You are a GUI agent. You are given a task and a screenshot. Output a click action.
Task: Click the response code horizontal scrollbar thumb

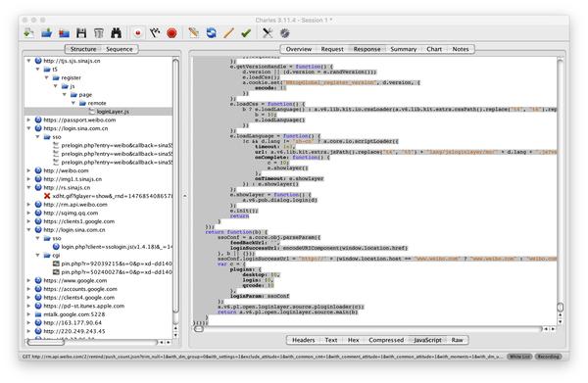click(x=199, y=329)
